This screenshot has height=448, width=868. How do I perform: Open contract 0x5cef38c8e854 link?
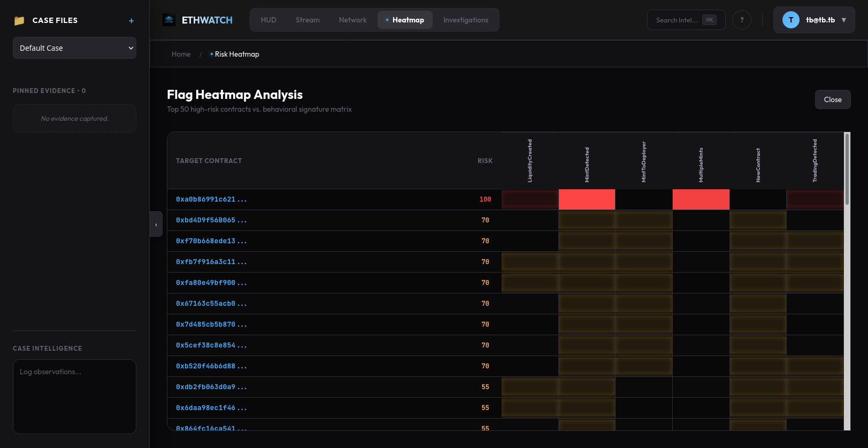(211, 345)
